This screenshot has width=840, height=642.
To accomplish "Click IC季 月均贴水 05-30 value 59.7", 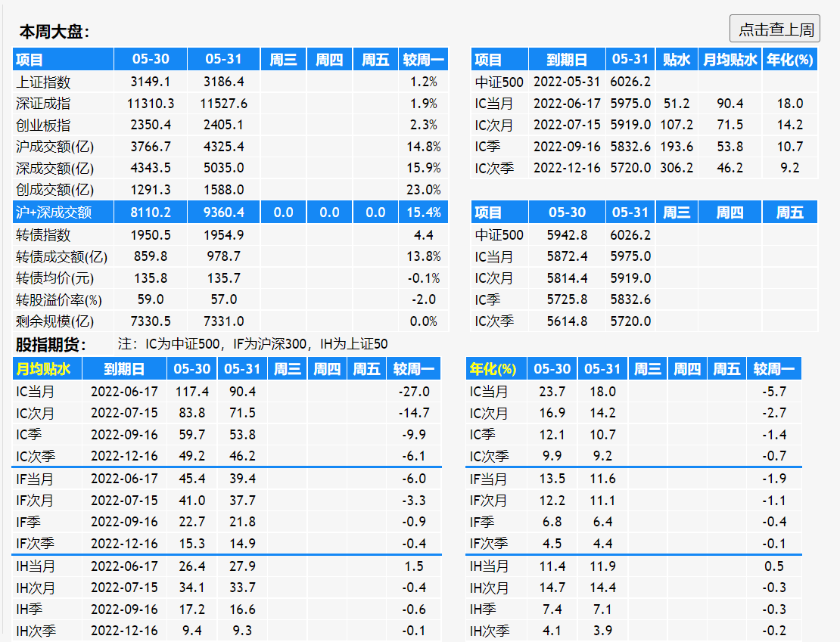I will [191, 435].
